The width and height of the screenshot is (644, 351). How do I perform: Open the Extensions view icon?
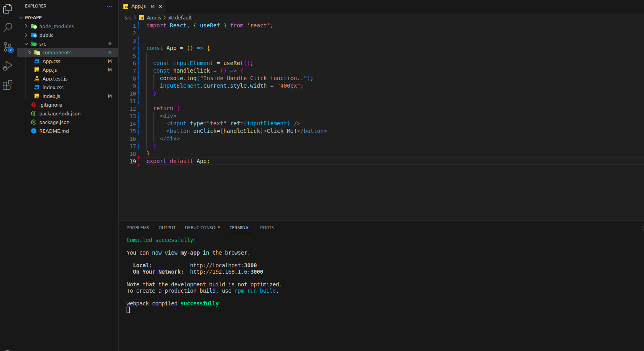pyautogui.click(x=8, y=85)
